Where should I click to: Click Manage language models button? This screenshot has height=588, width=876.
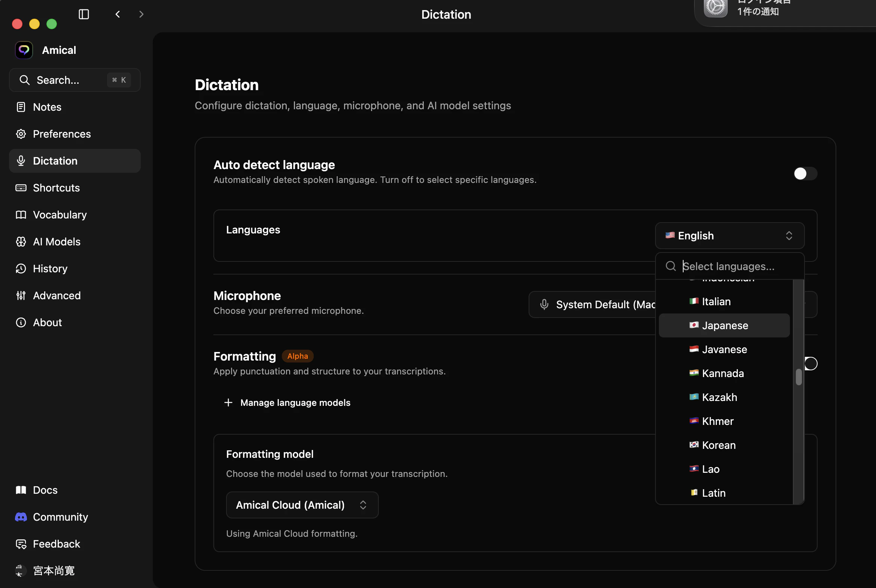point(287,402)
